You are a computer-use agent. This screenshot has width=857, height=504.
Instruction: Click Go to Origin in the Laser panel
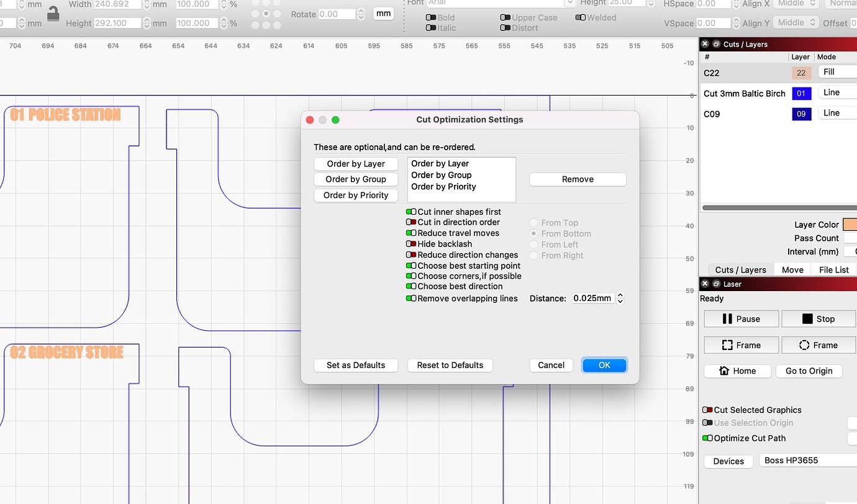[809, 371]
